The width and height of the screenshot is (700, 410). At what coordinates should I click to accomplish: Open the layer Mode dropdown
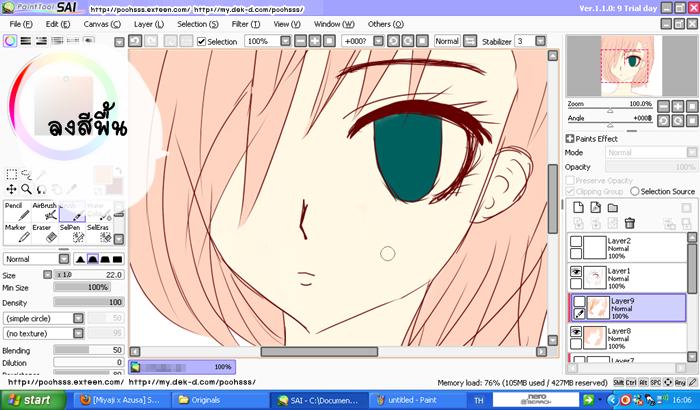692,152
